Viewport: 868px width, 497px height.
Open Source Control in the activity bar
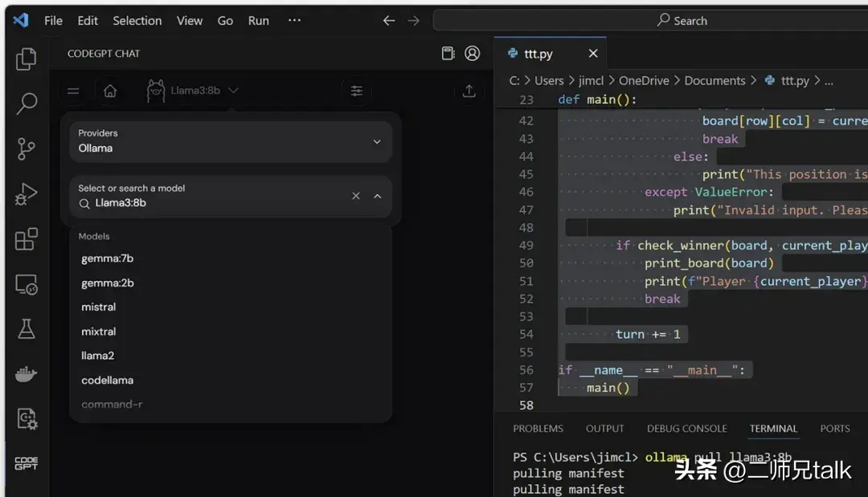pyautogui.click(x=27, y=149)
